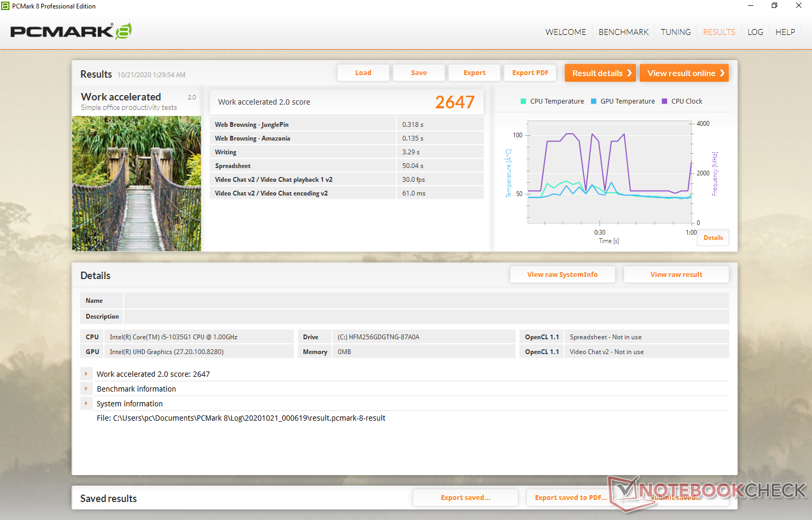Select Video Chat encoding v2 row
Image resolution: width=812 pixels, height=520 pixels.
point(347,193)
